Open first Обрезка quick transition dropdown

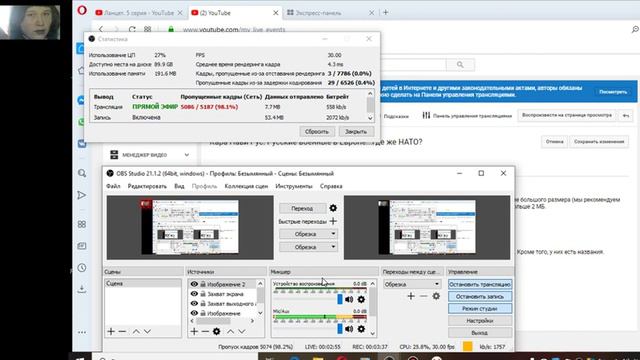click(x=308, y=234)
